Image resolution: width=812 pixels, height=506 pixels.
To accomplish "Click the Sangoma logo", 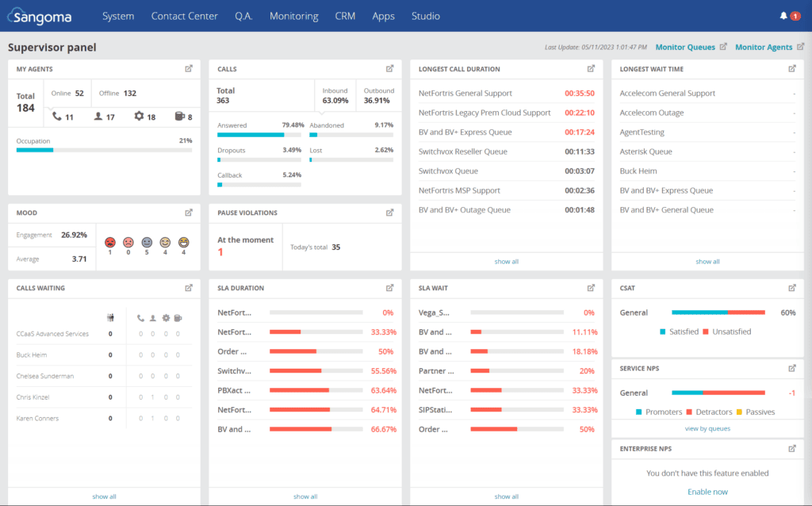I will point(40,16).
